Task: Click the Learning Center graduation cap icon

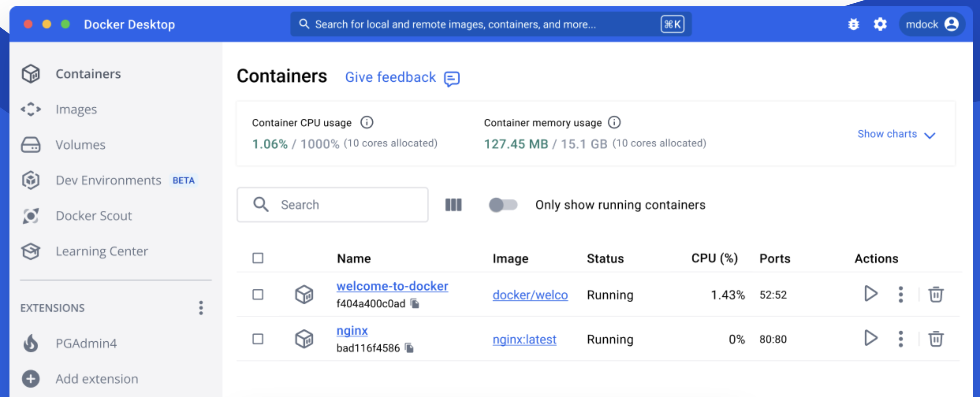Action: point(31,251)
